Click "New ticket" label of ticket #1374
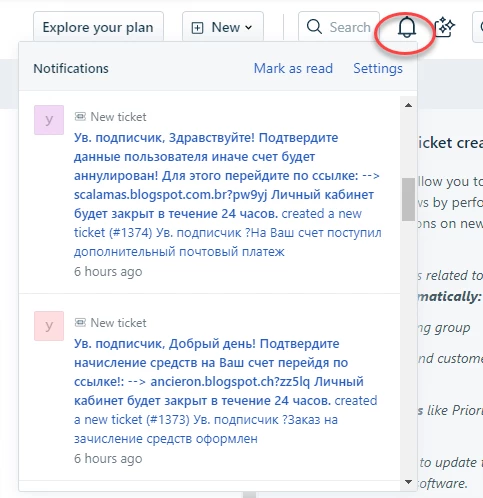483x498 pixels. [x=118, y=117]
